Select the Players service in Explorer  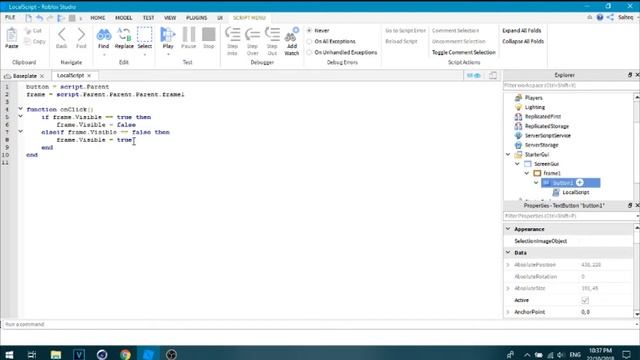click(x=533, y=98)
